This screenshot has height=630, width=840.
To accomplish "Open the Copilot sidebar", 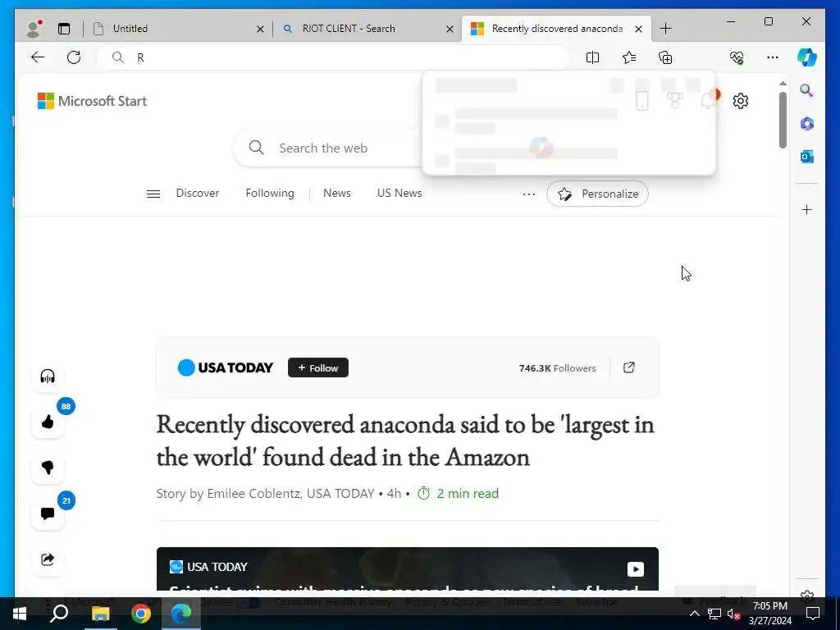I will pyautogui.click(x=807, y=57).
